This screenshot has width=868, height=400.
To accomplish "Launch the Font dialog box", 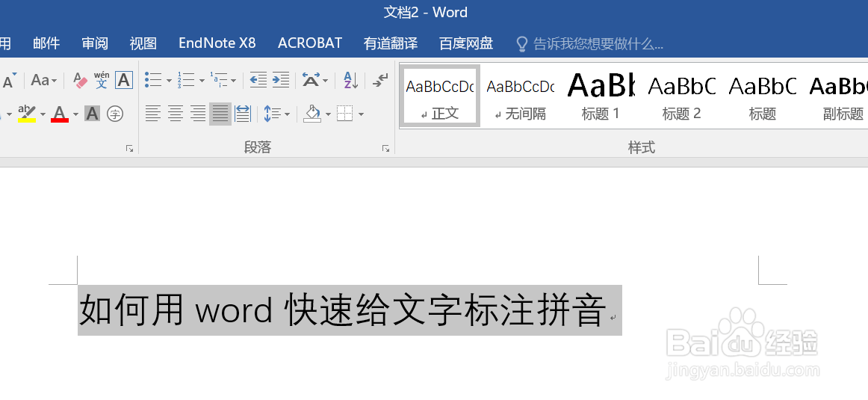I will 129,148.
